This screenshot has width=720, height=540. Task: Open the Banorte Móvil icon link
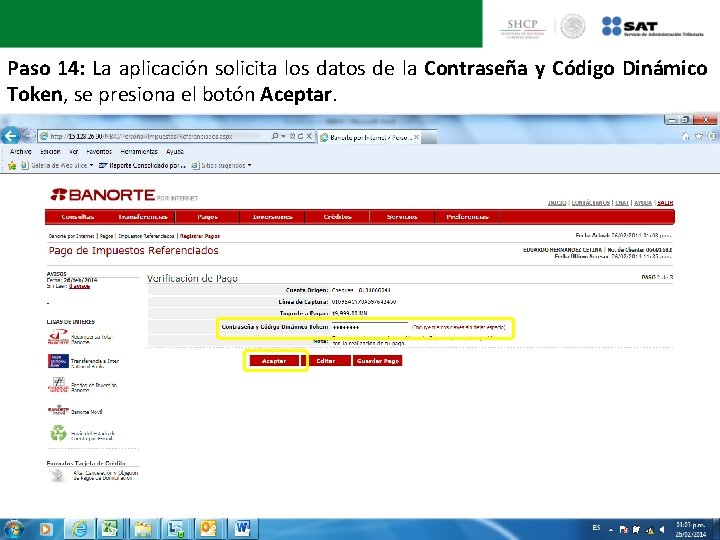click(x=58, y=409)
